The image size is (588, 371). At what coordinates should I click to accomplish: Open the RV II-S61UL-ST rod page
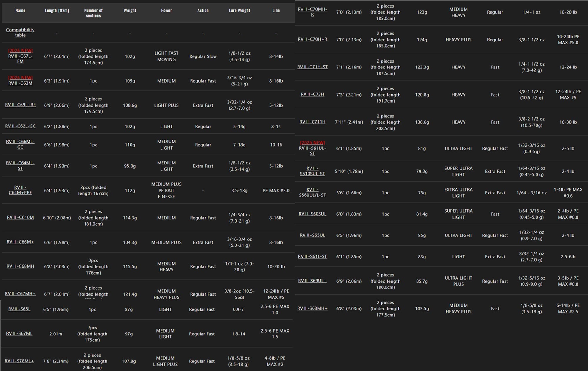click(x=312, y=151)
